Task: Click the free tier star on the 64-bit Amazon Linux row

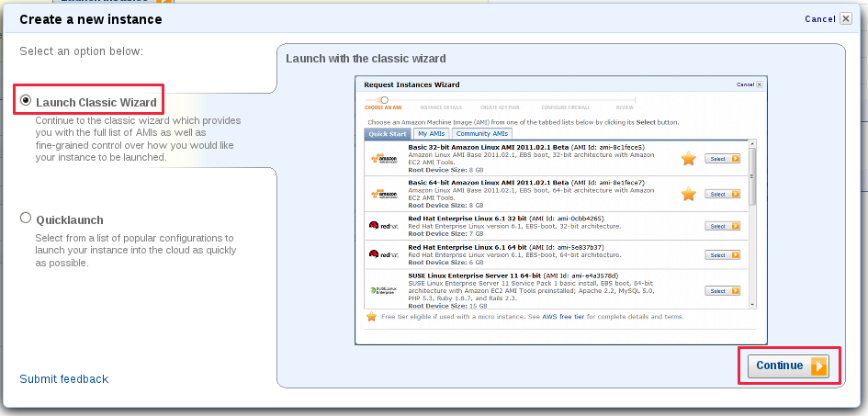Action: click(x=688, y=194)
